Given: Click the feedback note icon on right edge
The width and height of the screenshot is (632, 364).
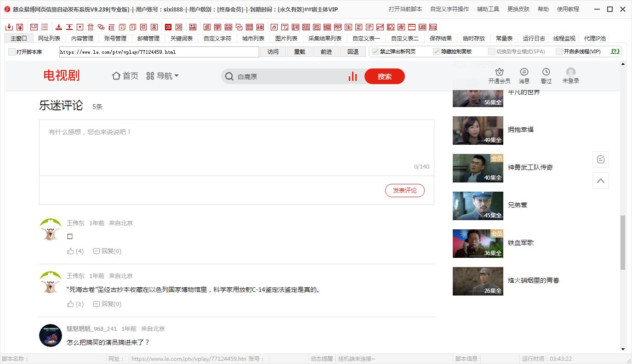Looking at the screenshot, I should point(600,159).
